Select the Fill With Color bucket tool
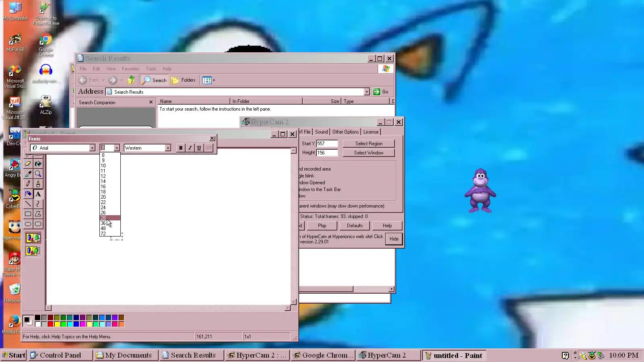 click(x=38, y=164)
